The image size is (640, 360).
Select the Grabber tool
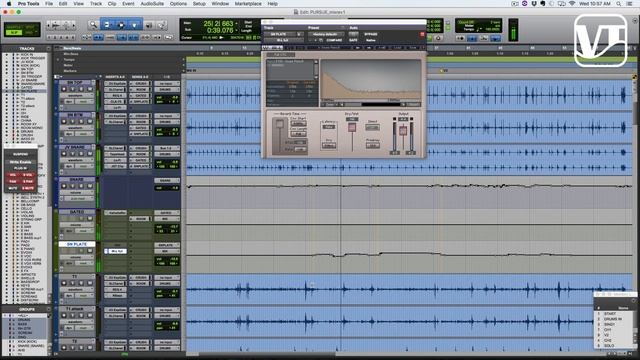134,25
